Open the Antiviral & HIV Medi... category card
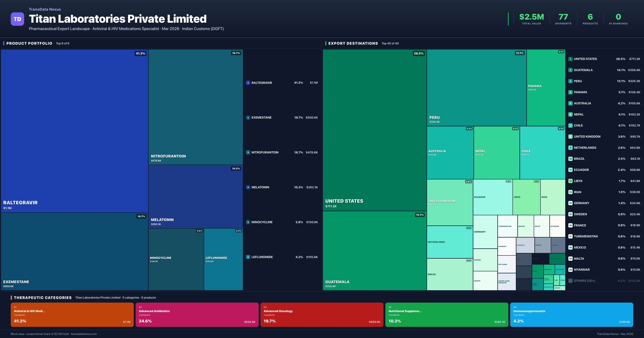Screen dimensions: 644x338 [72, 315]
